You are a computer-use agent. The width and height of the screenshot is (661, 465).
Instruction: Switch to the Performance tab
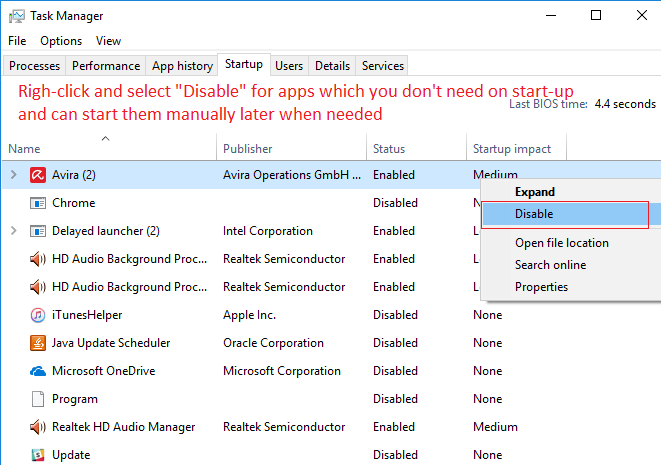tap(106, 66)
